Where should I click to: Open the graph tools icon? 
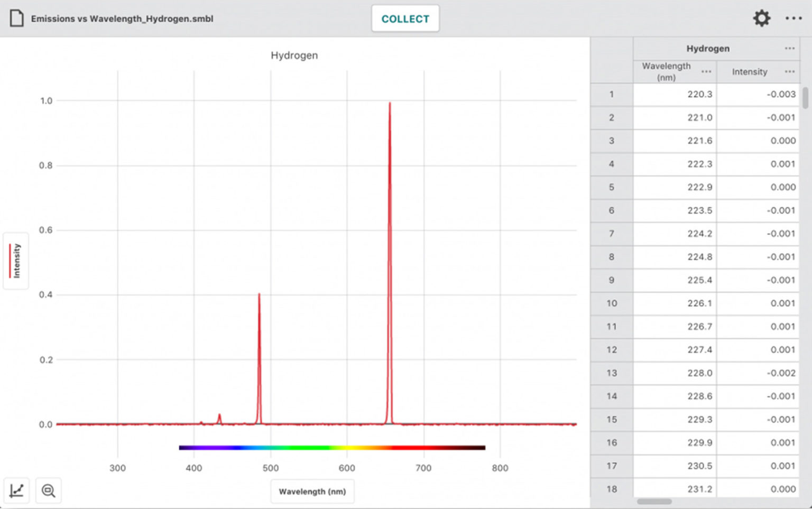16,491
